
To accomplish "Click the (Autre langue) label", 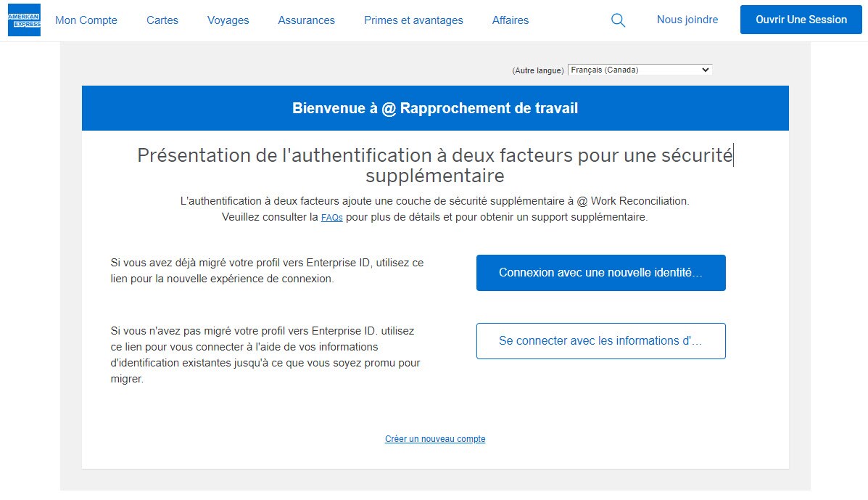I will pyautogui.click(x=537, y=70).
